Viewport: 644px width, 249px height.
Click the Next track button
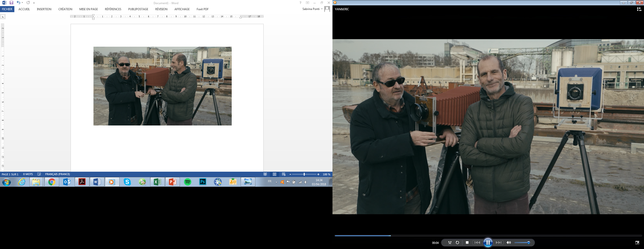pyautogui.click(x=498, y=242)
